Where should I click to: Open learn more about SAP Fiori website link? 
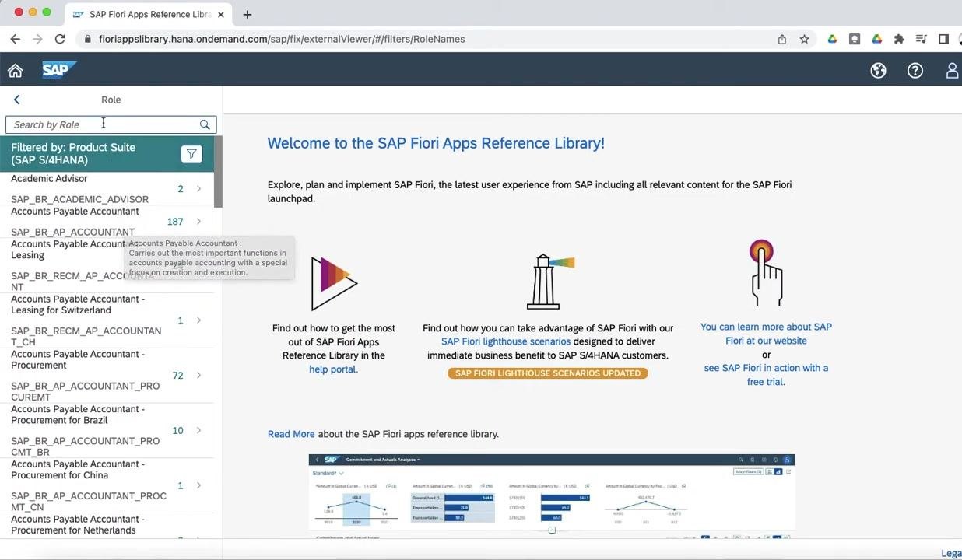(x=766, y=334)
